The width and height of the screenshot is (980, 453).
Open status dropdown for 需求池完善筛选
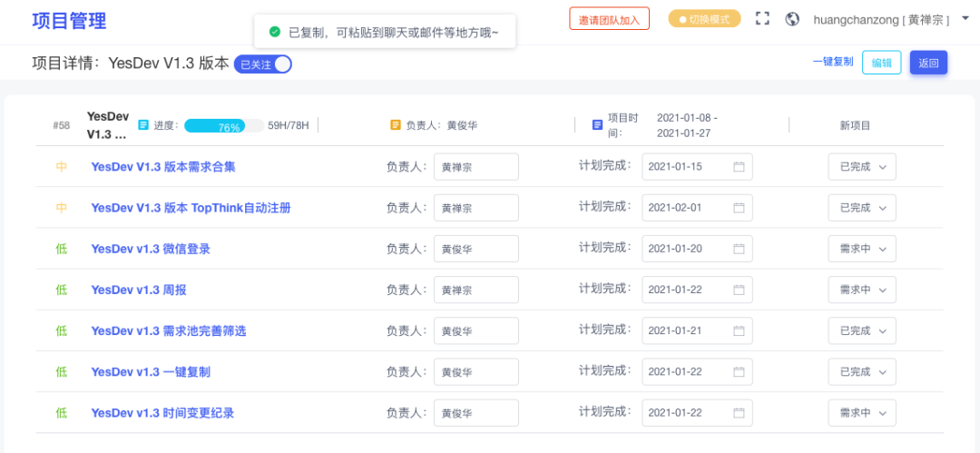coord(862,330)
